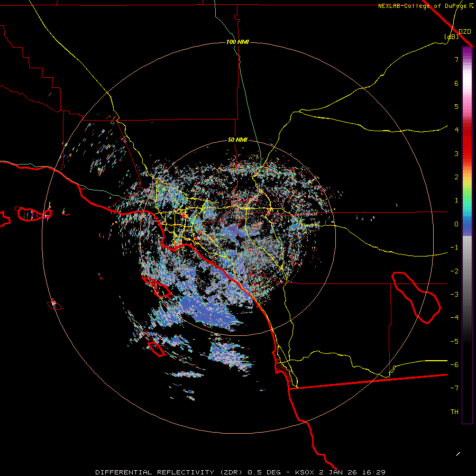Screen dimensions: 476x476
Task: Click the 2 JAN 26 16:29 timestamp
Action: tap(352, 472)
